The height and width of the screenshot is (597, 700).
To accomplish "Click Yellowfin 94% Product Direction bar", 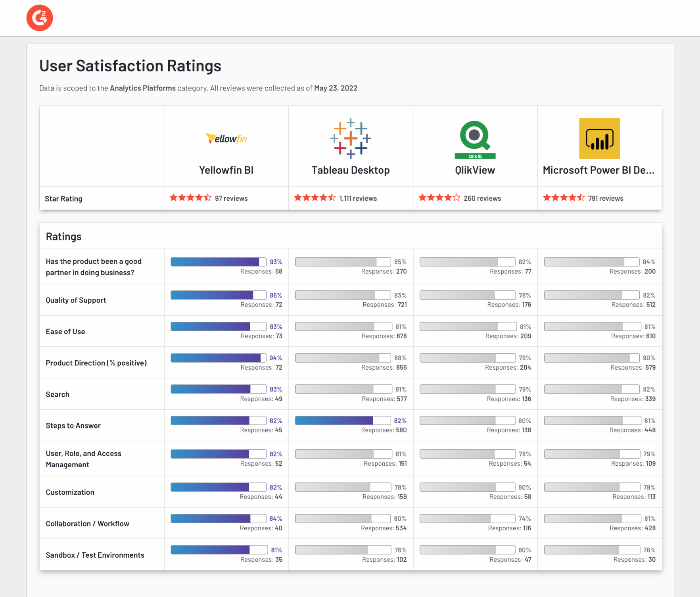I will pos(219,358).
